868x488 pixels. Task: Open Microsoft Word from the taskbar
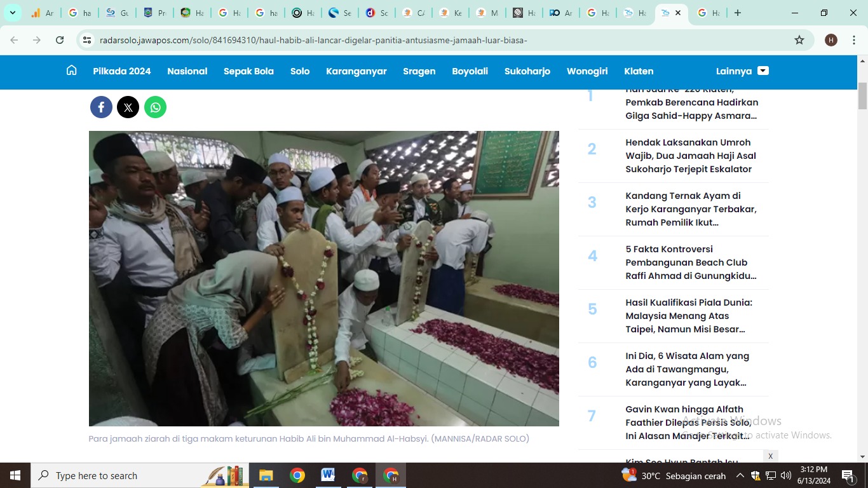(328, 475)
